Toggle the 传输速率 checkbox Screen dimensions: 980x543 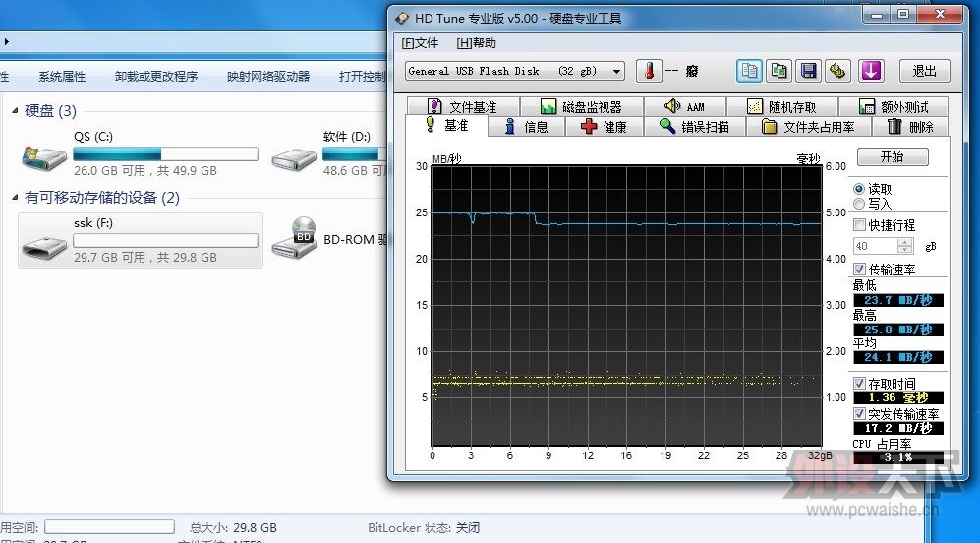point(860,270)
